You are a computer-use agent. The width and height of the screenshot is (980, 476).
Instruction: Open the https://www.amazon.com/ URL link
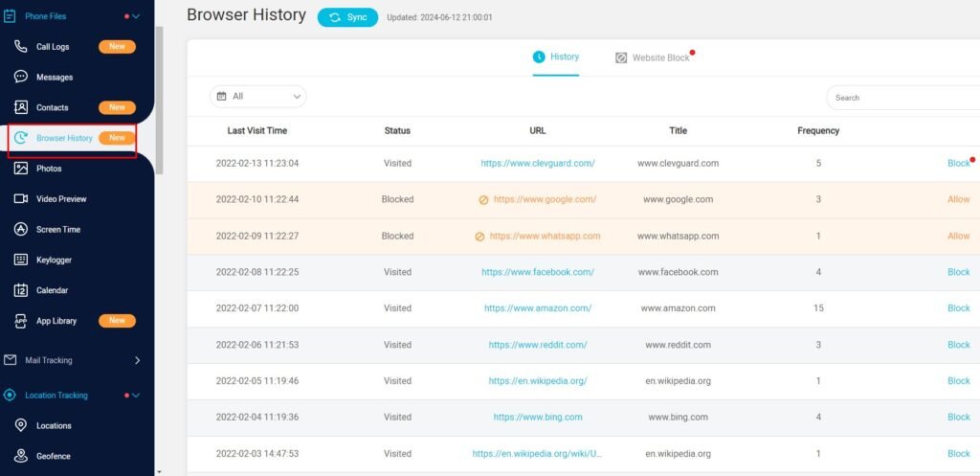(538, 308)
